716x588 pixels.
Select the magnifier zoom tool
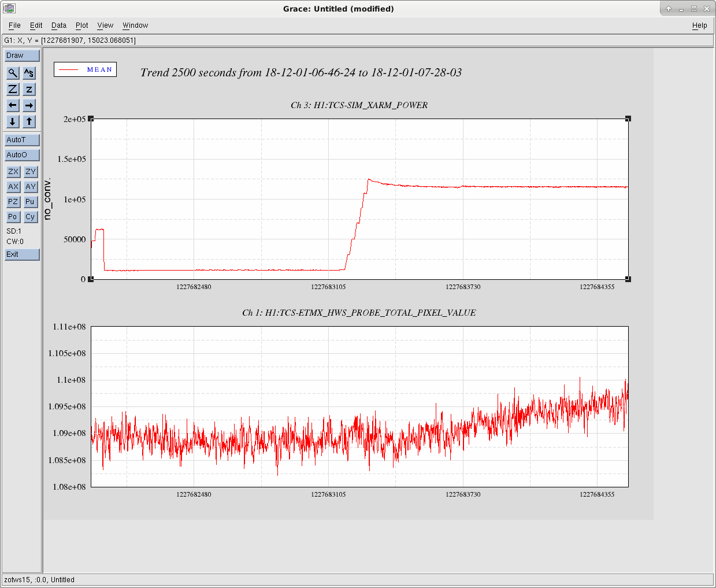pyautogui.click(x=13, y=73)
